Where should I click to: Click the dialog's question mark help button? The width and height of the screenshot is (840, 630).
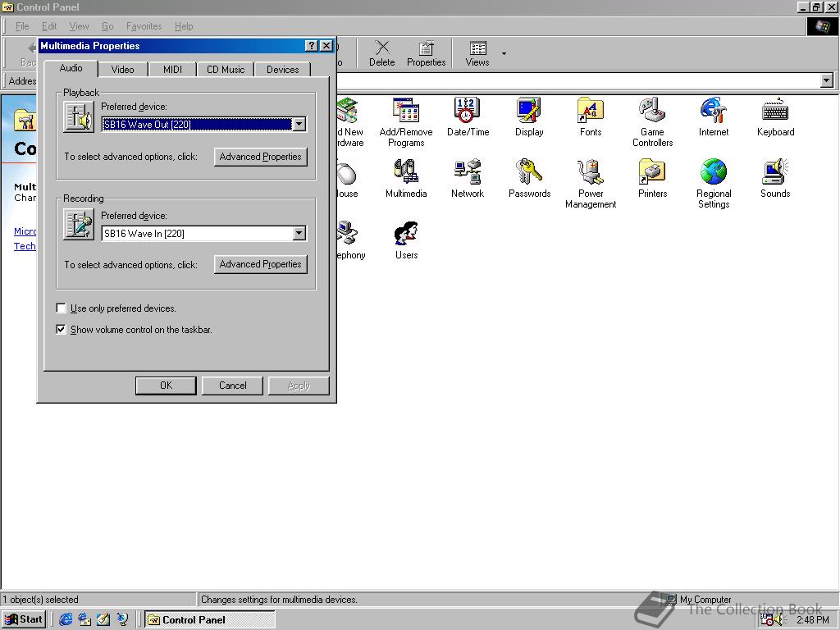pos(311,46)
